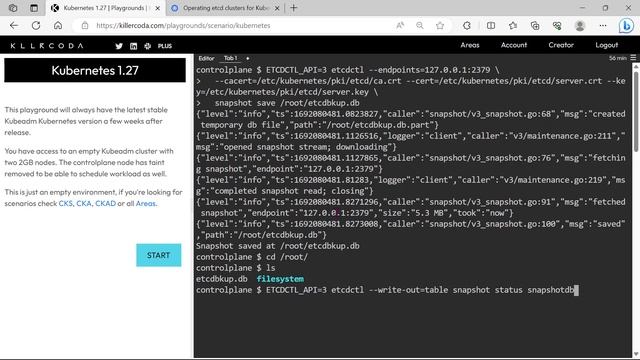Click 'Snapshot saved at /root/etcdbkup.db' line

pyautogui.click(x=278, y=246)
